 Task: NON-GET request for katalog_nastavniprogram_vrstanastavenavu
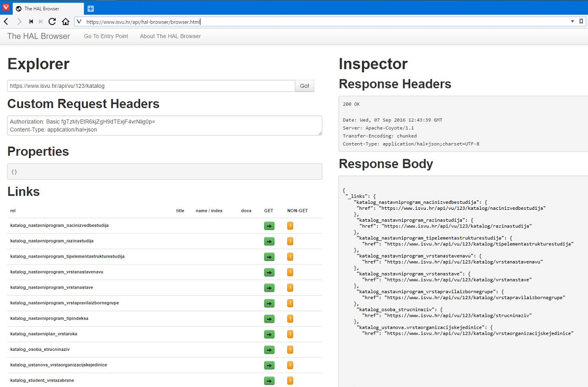[x=290, y=272]
